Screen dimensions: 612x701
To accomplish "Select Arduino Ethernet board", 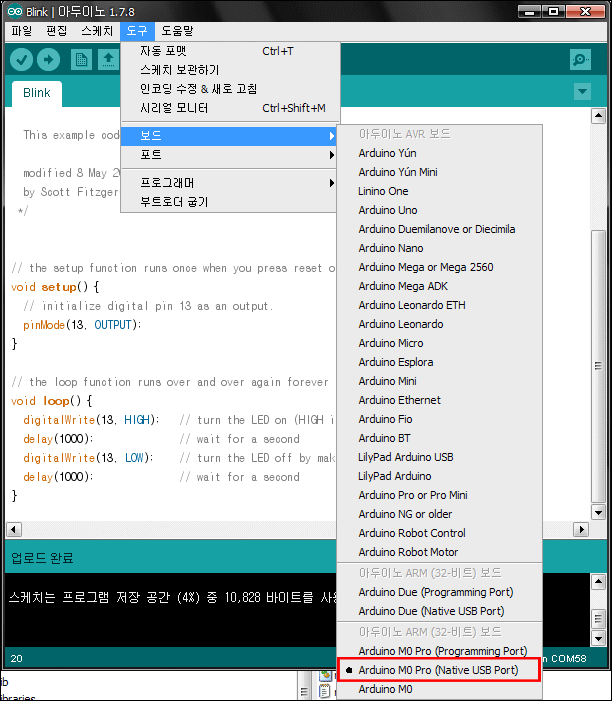I will (439, 400).
